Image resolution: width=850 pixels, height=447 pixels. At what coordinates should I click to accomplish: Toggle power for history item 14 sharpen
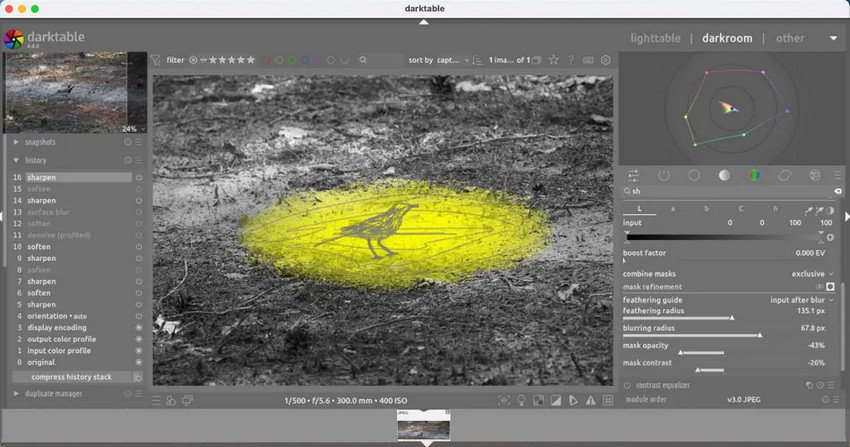139,200
